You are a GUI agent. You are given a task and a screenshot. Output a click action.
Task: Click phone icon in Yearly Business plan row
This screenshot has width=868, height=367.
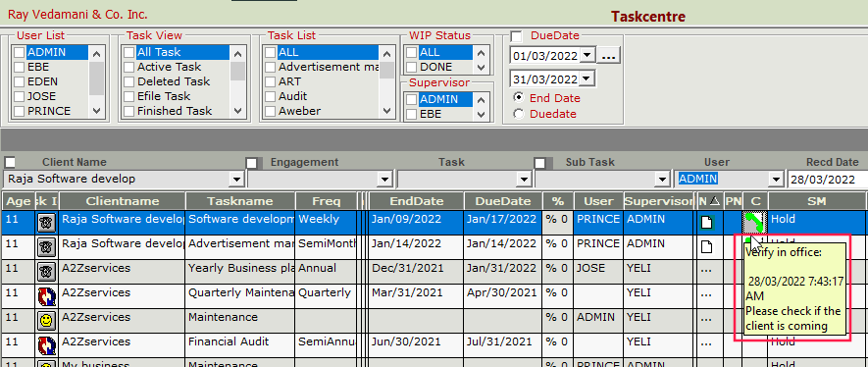tap(46, 272)
